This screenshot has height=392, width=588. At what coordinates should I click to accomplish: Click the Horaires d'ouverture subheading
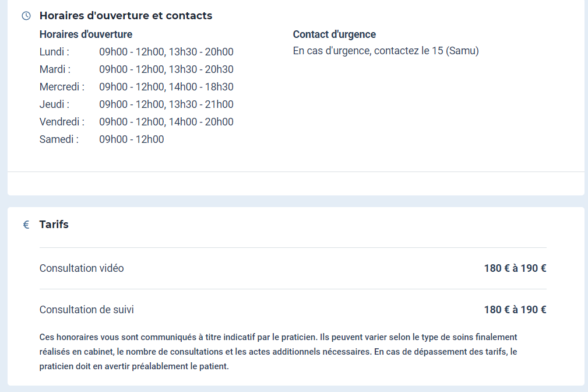pos(86,34)
